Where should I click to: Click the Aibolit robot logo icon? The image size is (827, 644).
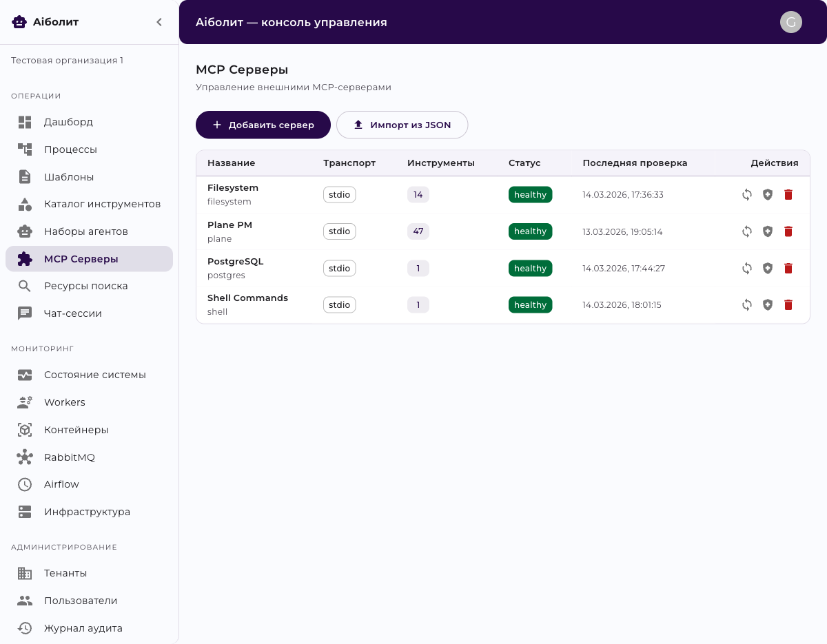[19, 22]
